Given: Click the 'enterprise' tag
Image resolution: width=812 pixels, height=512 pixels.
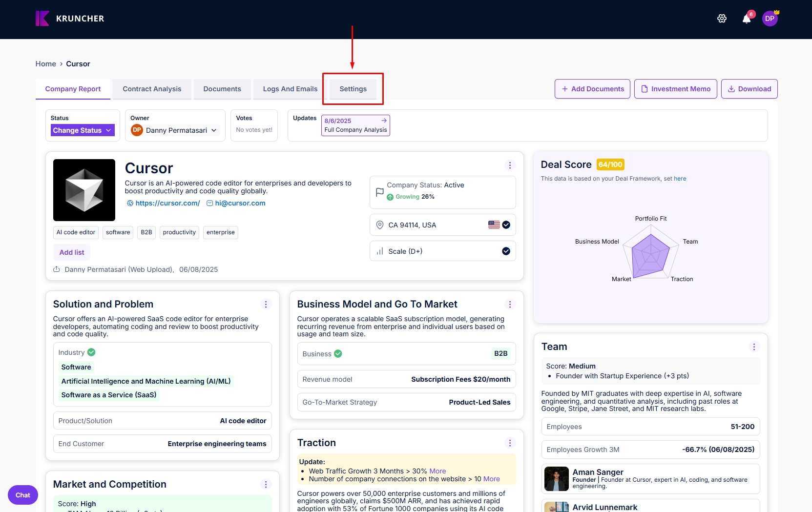Looking at the screenshot, I should point(221,232).
